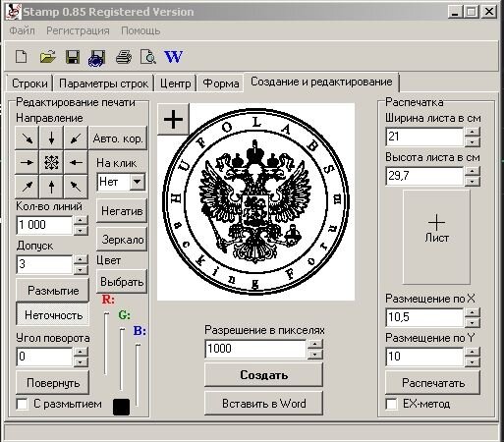Select the leftward direction arrow
The height and width of the screenshot is (442, 504).
[76, 162]
